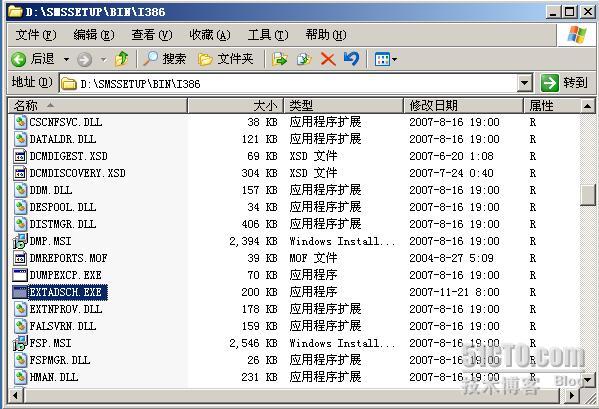
Task: Select the FALSVRN.DLL file icon
Action: tap(20, 326)
